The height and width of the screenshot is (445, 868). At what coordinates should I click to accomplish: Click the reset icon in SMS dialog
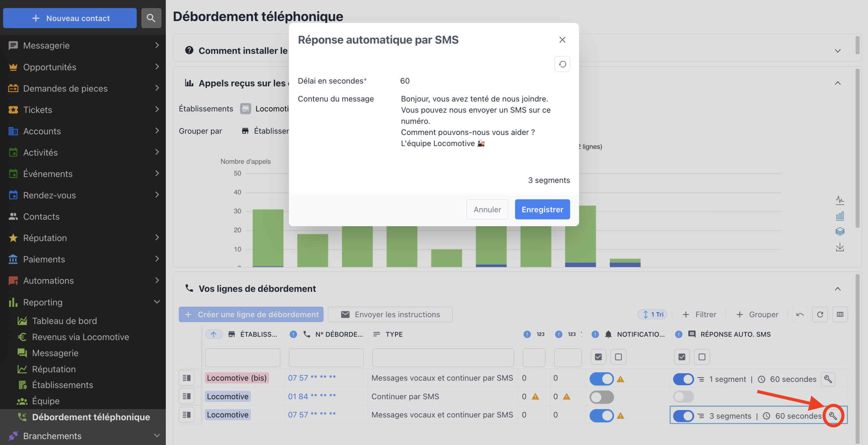point(562,64)
